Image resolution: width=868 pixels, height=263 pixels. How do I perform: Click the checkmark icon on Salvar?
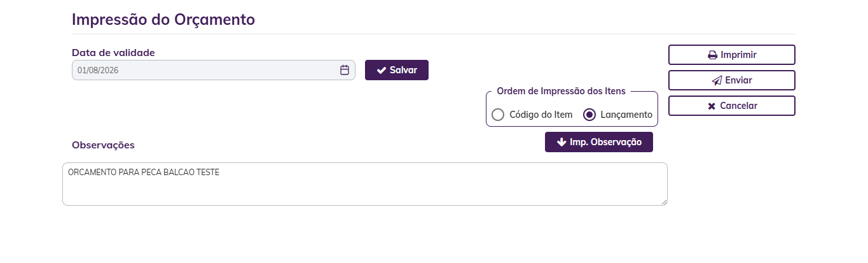(x=382, y=70)
